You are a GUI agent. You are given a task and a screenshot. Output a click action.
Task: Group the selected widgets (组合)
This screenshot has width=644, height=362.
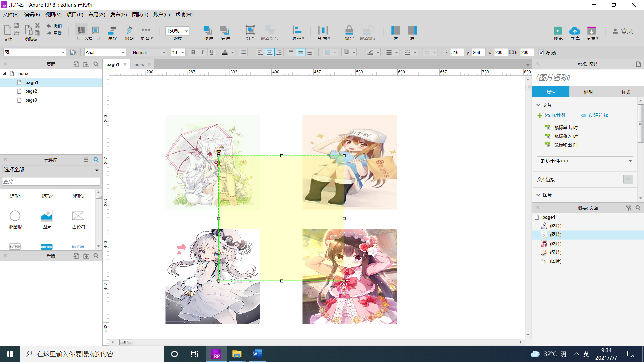point(250,33)
